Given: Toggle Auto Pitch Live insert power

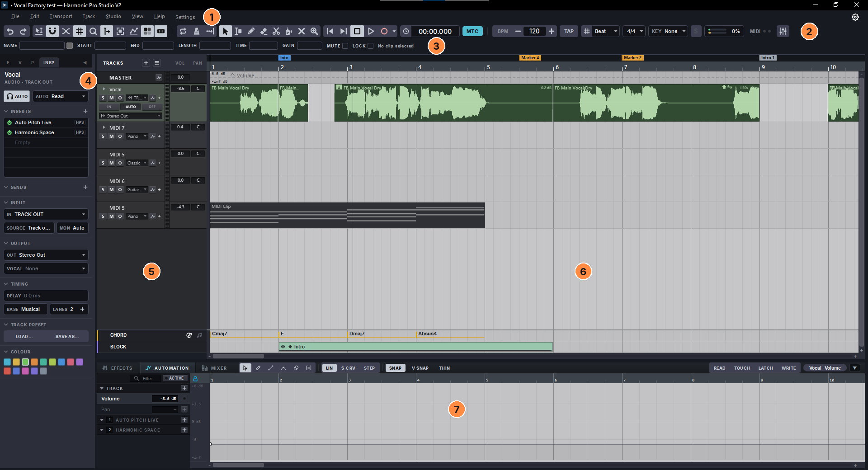Looking at the screenshot, I should pos(9,122).
